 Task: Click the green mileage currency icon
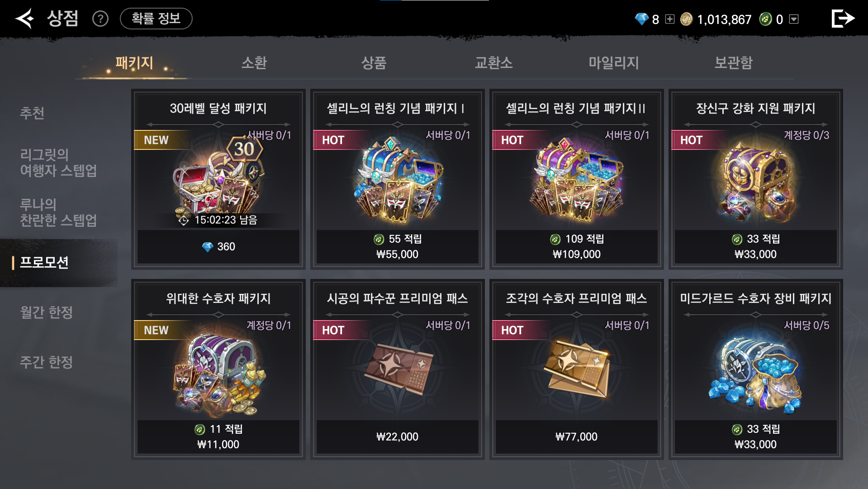pos(765,19)
